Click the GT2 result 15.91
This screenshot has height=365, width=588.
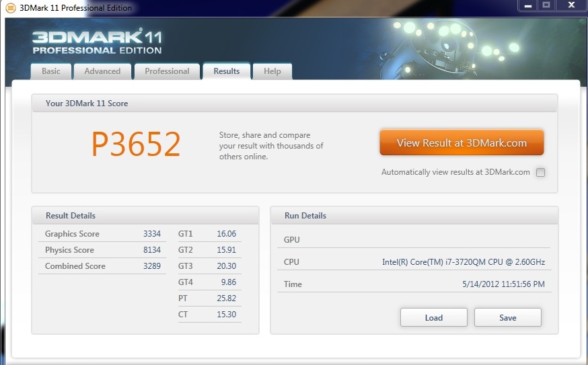[x=227, y=250]
